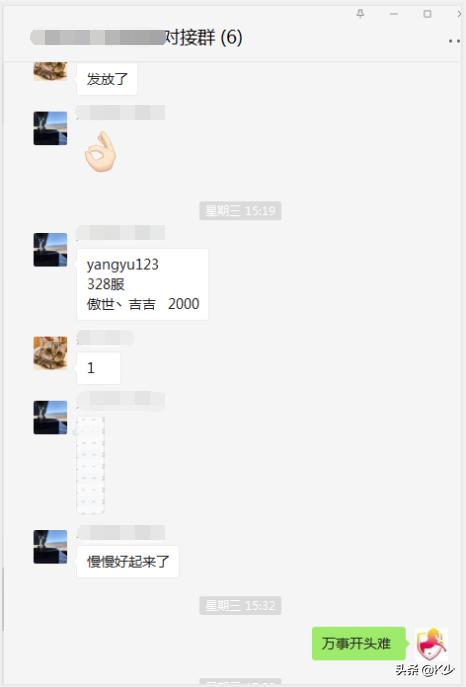Minimize the chat window

coord(394,14)
